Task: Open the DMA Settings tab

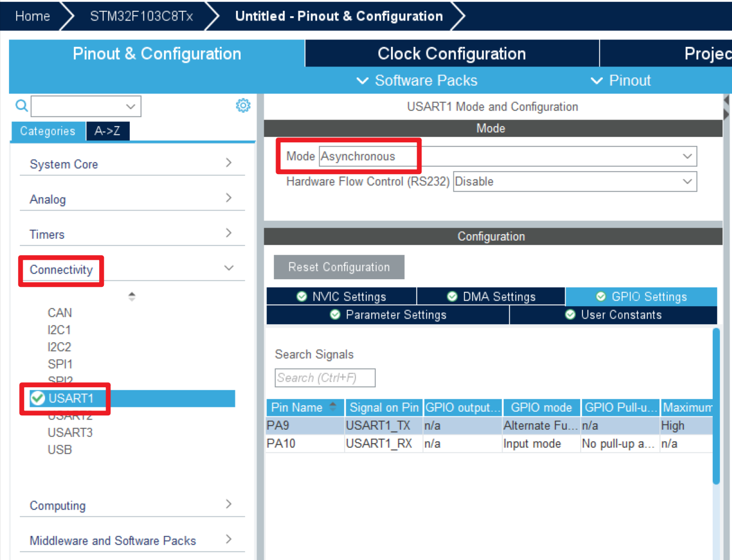Action: coord(491,297)
